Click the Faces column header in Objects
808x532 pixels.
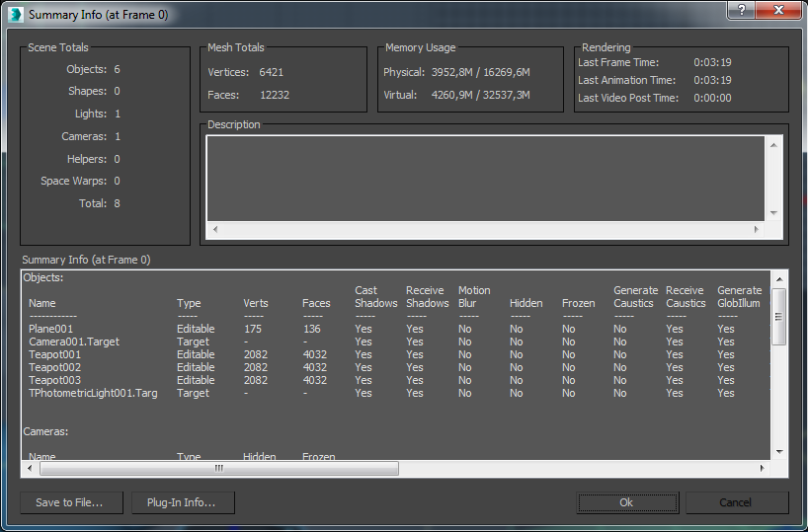(x=316, y=303)
